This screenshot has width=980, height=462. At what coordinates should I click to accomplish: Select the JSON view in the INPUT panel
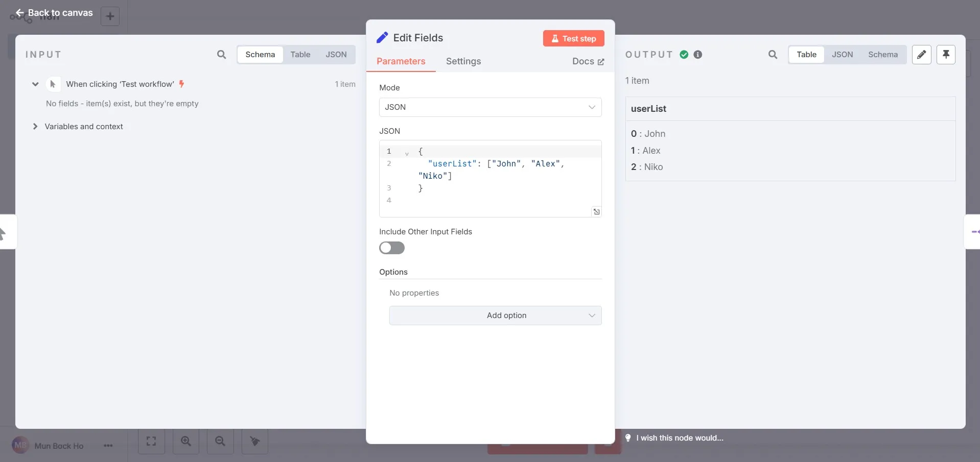[x=336, y=55]
